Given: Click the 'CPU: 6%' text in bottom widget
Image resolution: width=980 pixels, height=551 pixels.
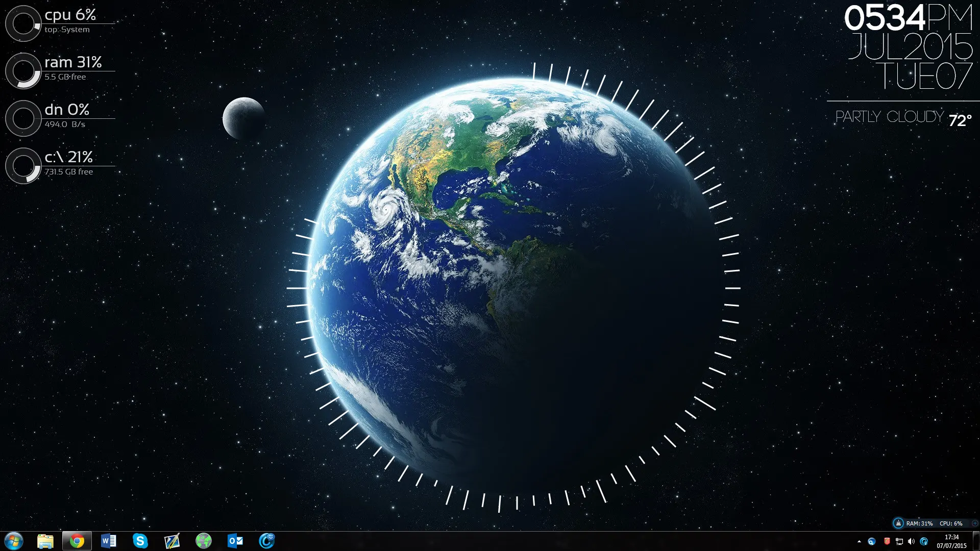Looking at the screenshot, I should click(951, 523).
